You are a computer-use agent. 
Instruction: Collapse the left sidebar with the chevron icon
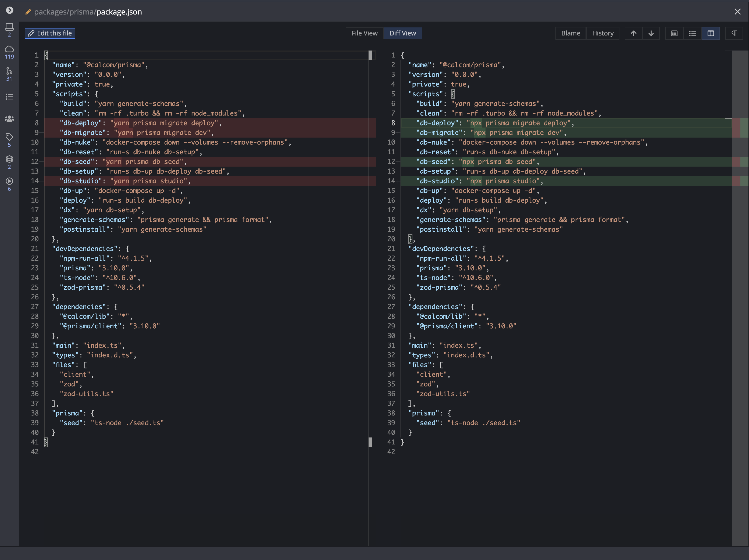9,10
